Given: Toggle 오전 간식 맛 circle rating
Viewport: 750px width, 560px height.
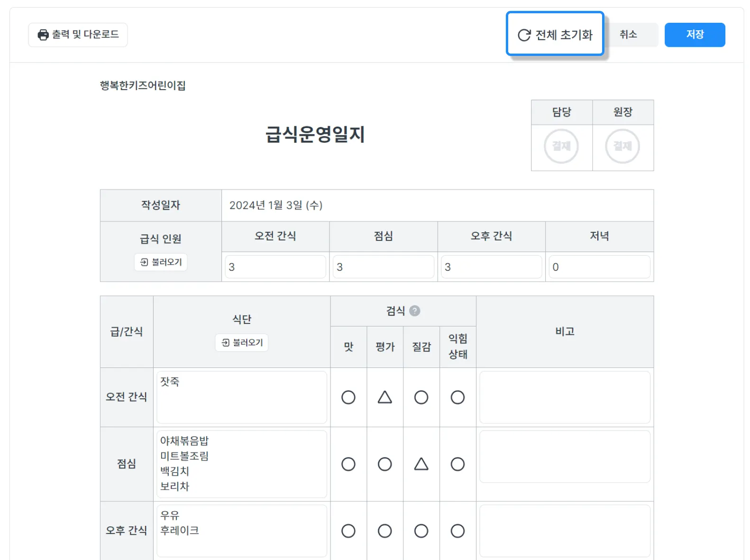Looking at the screenshot, I should [348, 397].
